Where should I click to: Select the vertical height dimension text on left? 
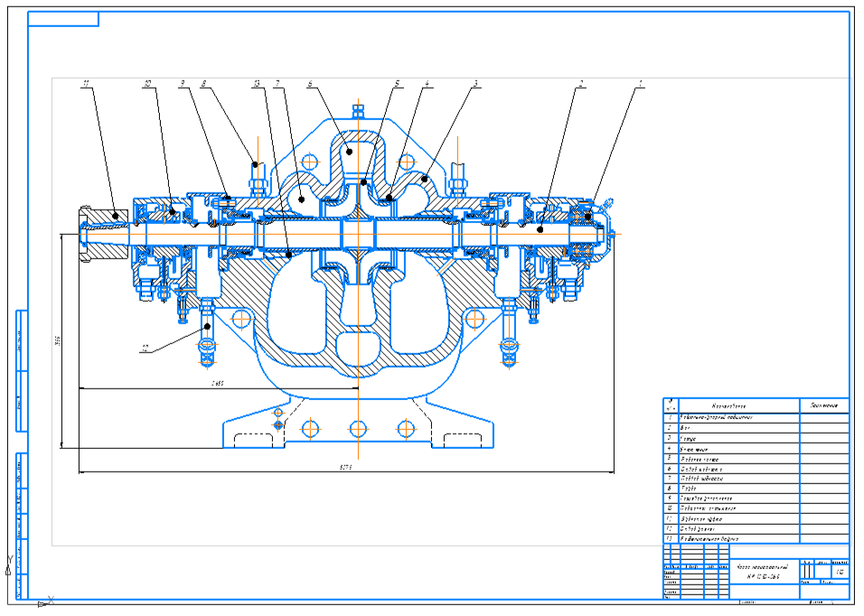point(56,340)
